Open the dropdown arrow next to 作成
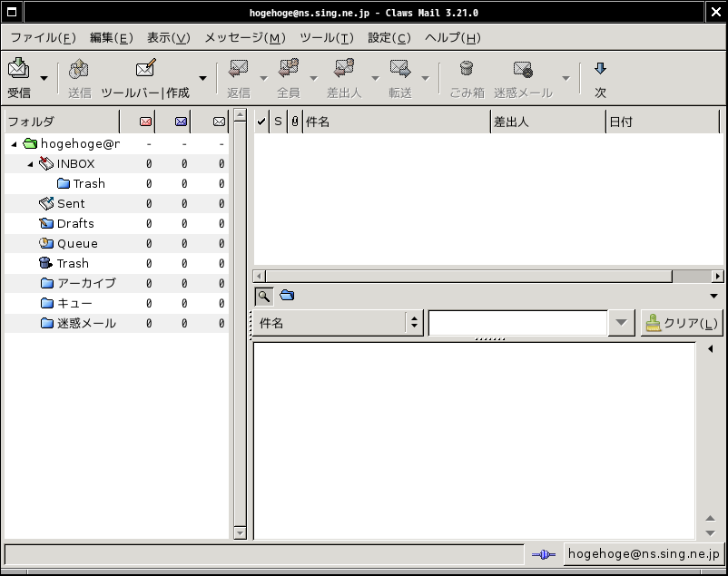 coord(203,78)
